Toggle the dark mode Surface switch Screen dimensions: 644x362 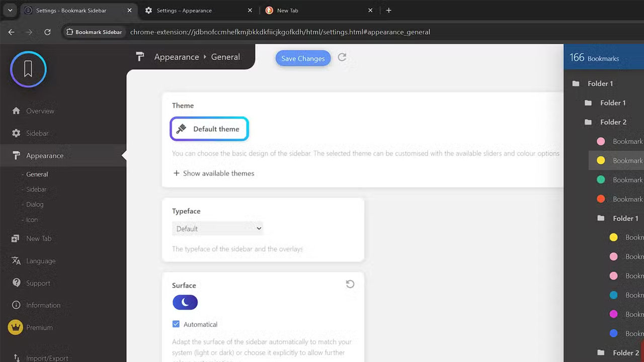[185, 302]
